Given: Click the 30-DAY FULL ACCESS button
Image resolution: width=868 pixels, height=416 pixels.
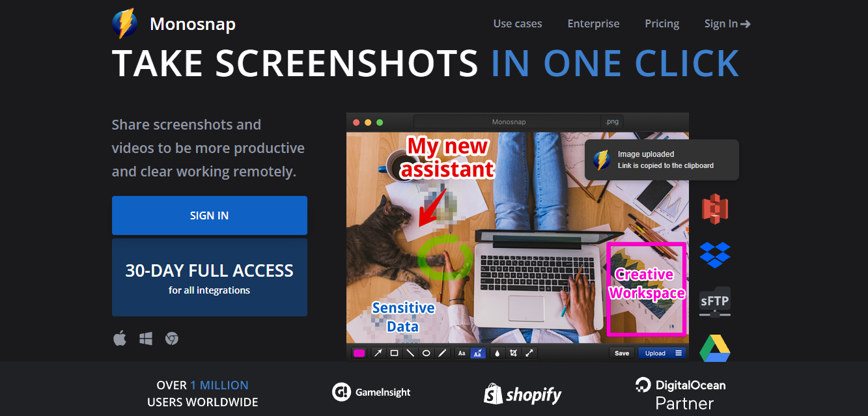Looking at the screenshot, I should 210,277.
